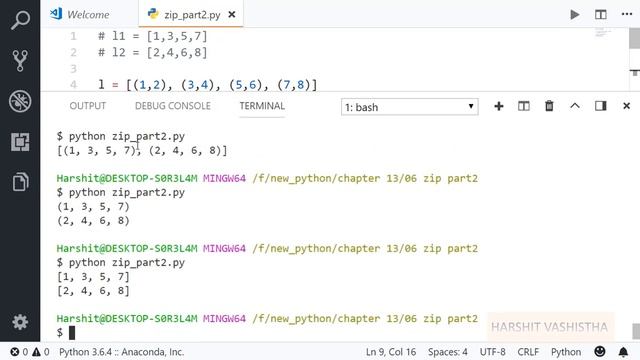Screen dimensions: 640x360
Task: Click terminal output '(1, 3, 5, 7)'
Action: pyautogui.click(x=93, y=207)
